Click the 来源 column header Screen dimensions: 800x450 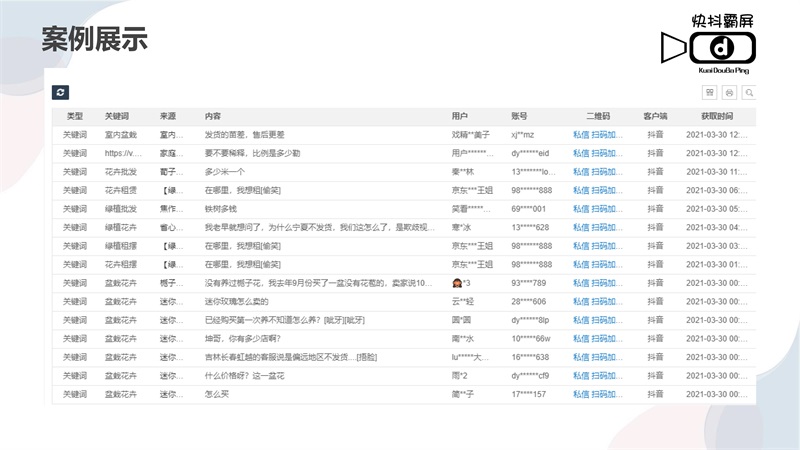168,116
